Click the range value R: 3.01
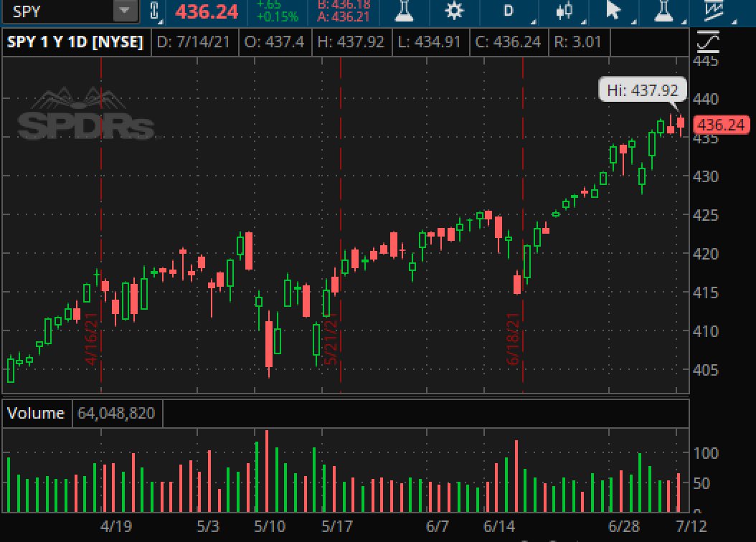Image resolution: width=756 pixels, height=542 pixels. click(577, 42)
